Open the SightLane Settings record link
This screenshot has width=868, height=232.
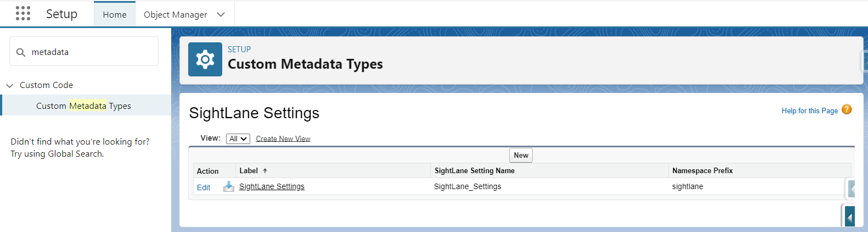[272, 186]
